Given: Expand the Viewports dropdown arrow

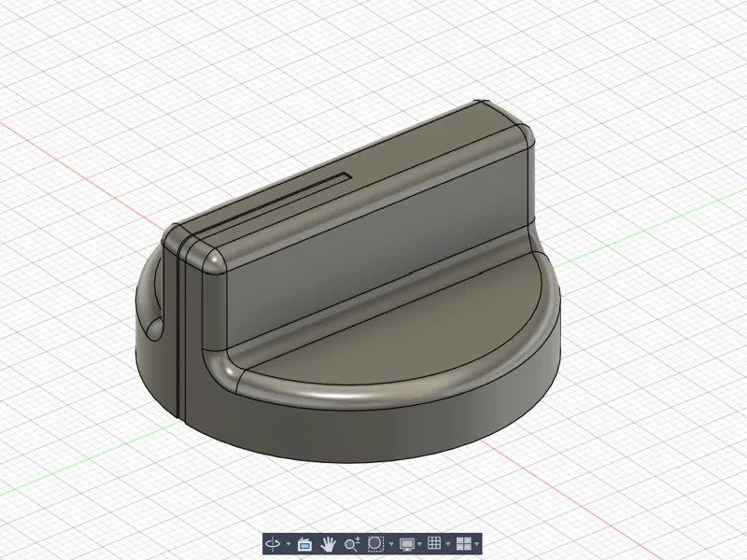Looking at the screenshot, I should tap(477, 544).
